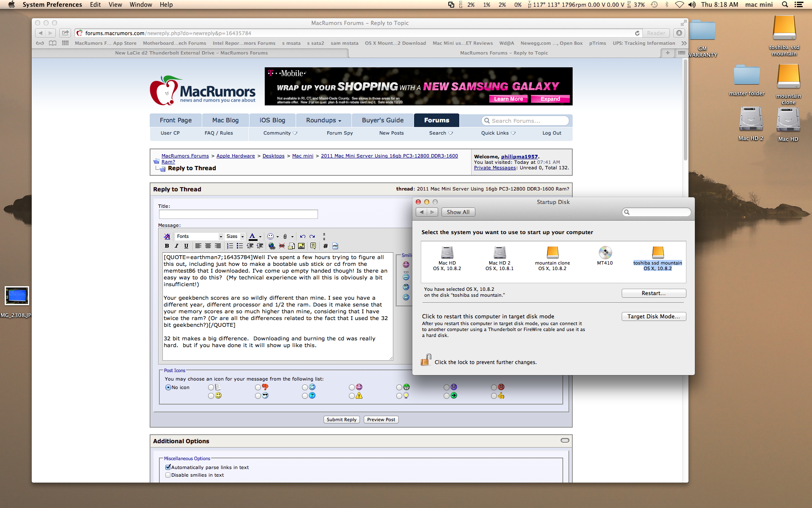The height and width of the screenshot is (508, 812).
Task: Switch to the New LaCie d2 Thunderbolt tab
Action: coord(191,53)
